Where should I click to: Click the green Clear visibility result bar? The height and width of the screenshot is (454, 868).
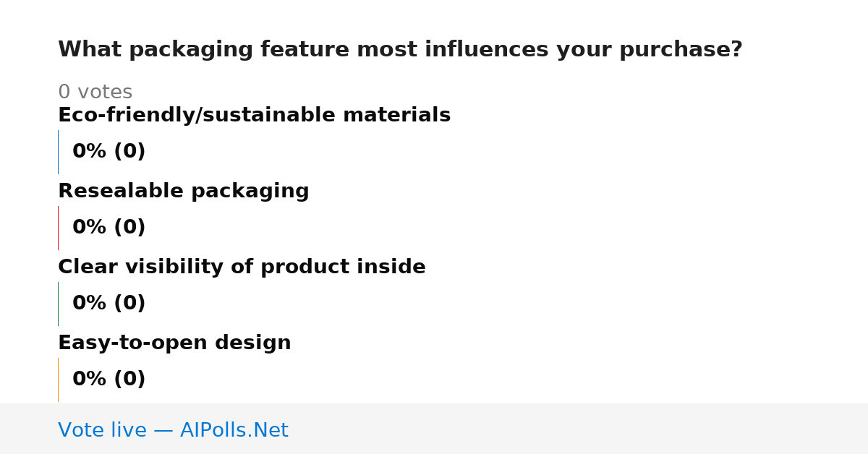coord(58,304)
